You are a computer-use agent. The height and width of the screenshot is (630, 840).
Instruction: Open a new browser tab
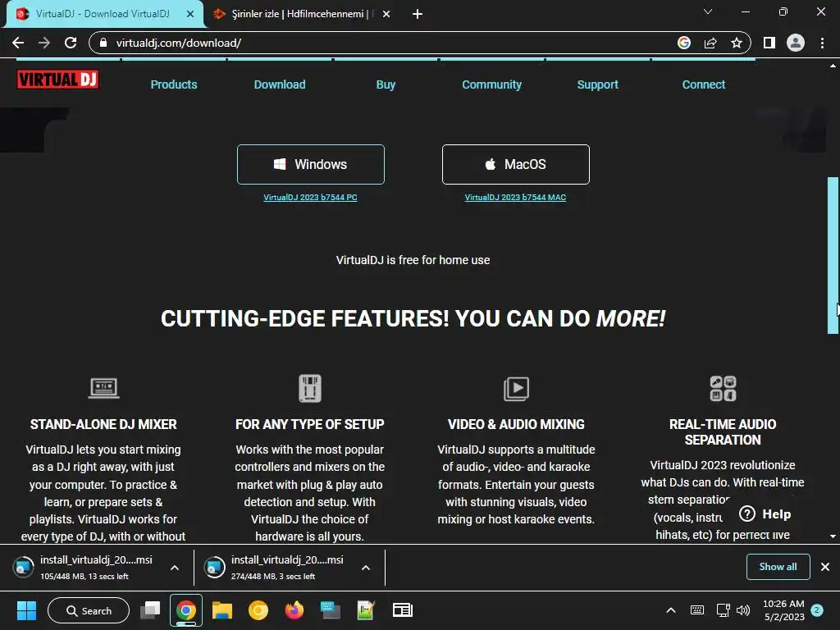point(418,14)
